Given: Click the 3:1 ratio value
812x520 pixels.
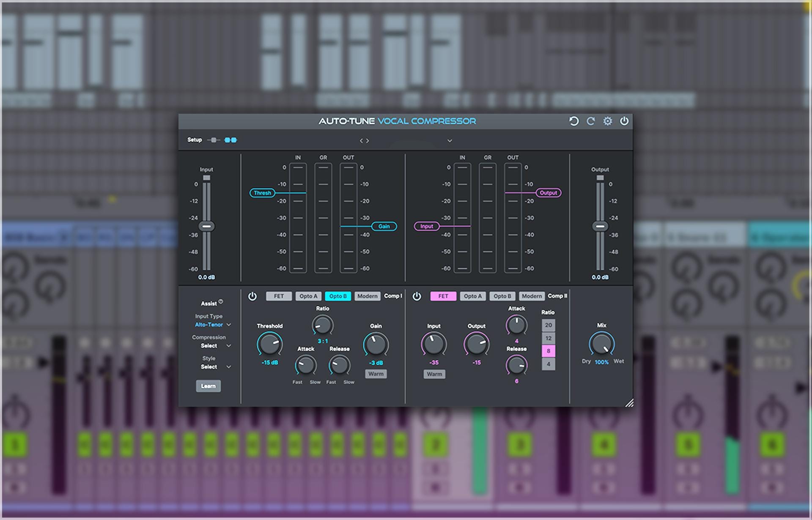Looking at the screenshot, I should click(323, 341).
